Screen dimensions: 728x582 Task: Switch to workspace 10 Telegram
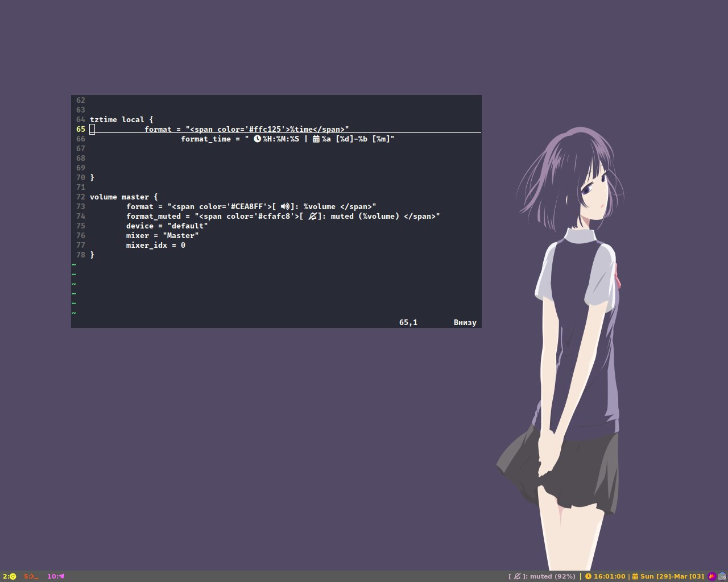pyautogui.click(x=56, y=576)
